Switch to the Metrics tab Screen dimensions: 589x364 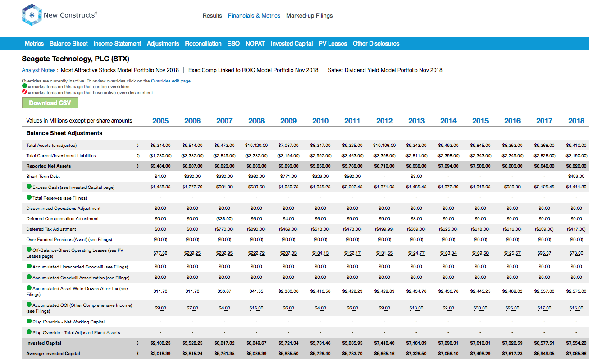(x=34, y=44)
